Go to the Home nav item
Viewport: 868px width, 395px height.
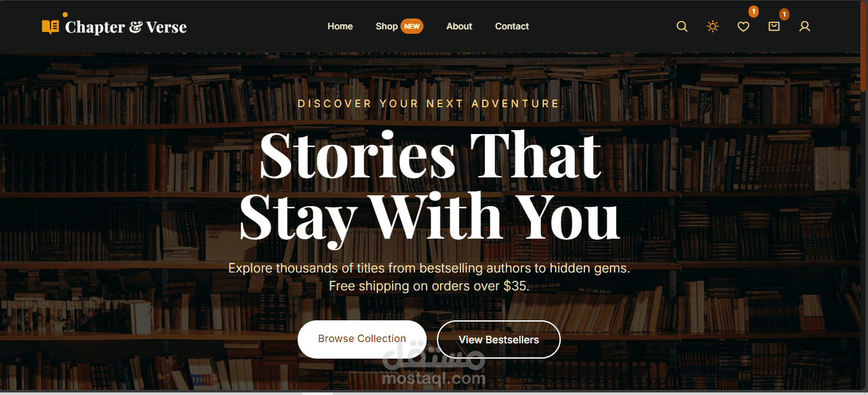point(340,26)
